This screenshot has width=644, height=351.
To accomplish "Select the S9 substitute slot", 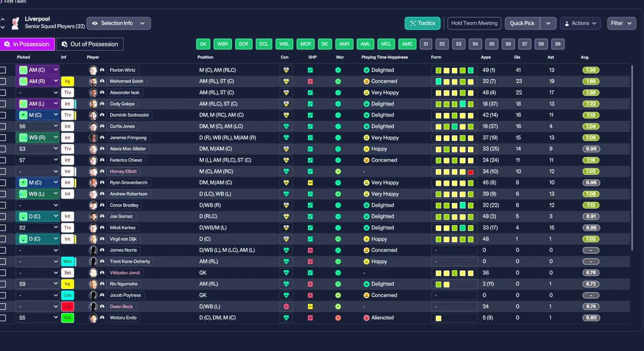I will (x=557, y=44).
